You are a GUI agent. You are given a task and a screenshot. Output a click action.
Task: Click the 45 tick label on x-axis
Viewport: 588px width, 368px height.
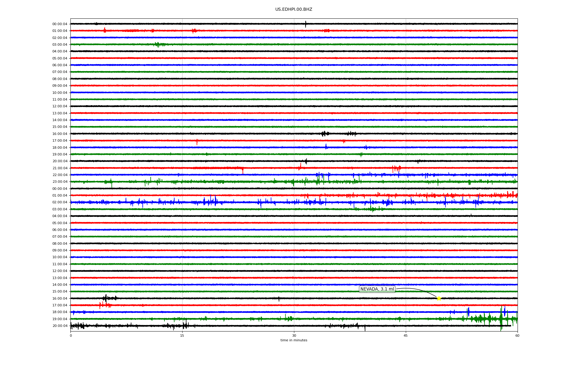[x=406, y=335]
